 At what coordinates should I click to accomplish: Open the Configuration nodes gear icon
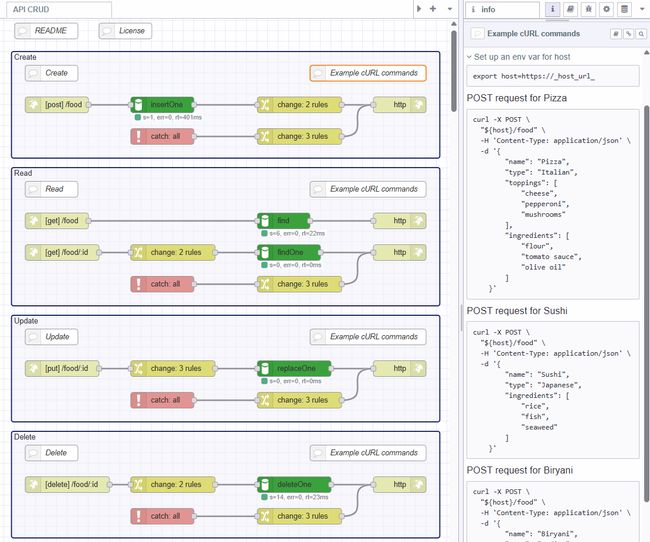point(605,9)
